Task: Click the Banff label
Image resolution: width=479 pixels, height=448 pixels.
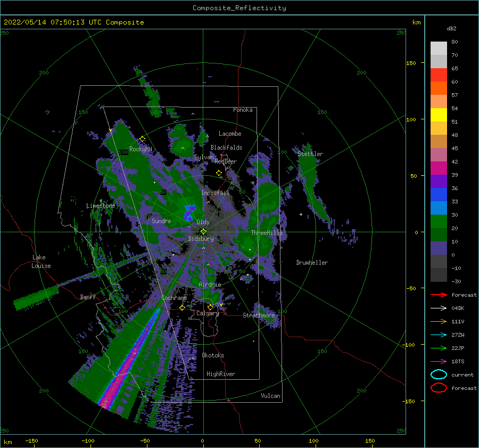Action: coord(88,297)
